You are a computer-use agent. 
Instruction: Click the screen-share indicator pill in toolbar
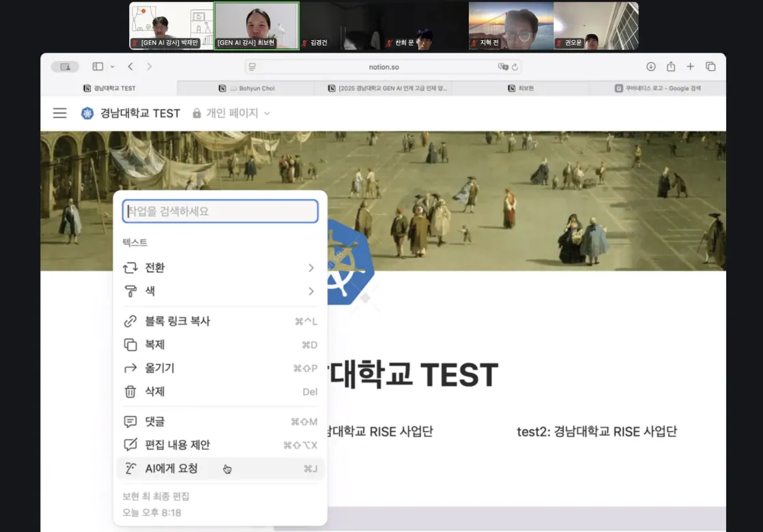[66, 67]
